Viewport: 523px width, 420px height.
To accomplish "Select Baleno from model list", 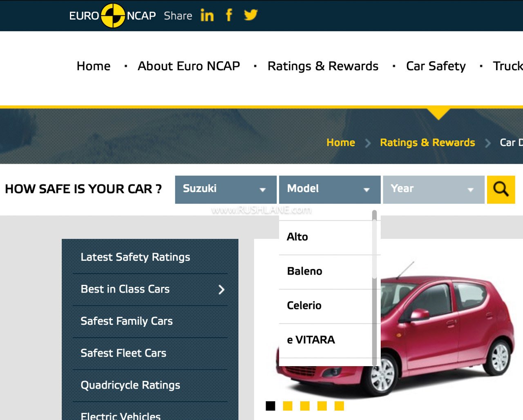I will [x=326, y=271].
